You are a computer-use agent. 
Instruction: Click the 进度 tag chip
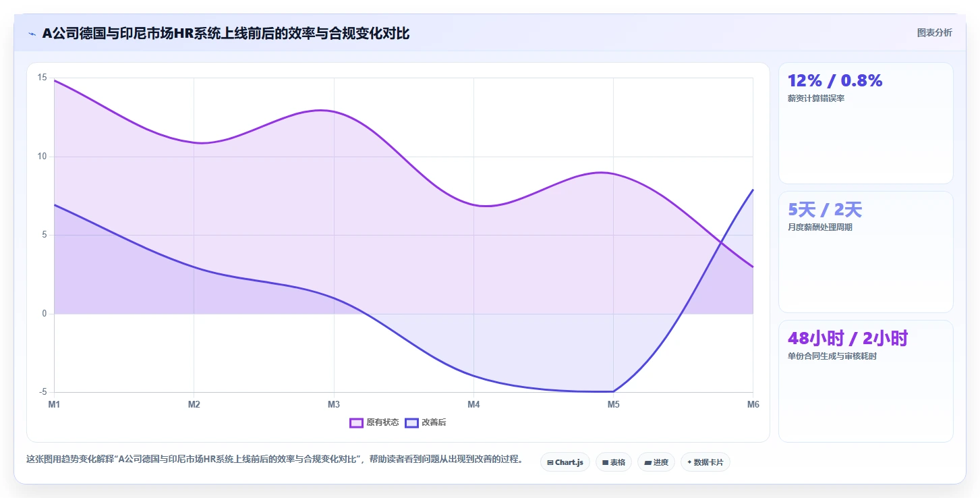click(x=656, y=462)
